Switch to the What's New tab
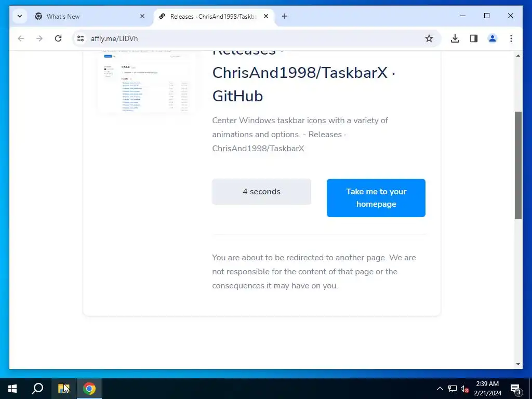The height and width of the screenshot is (399, 532). click(89, 16)
